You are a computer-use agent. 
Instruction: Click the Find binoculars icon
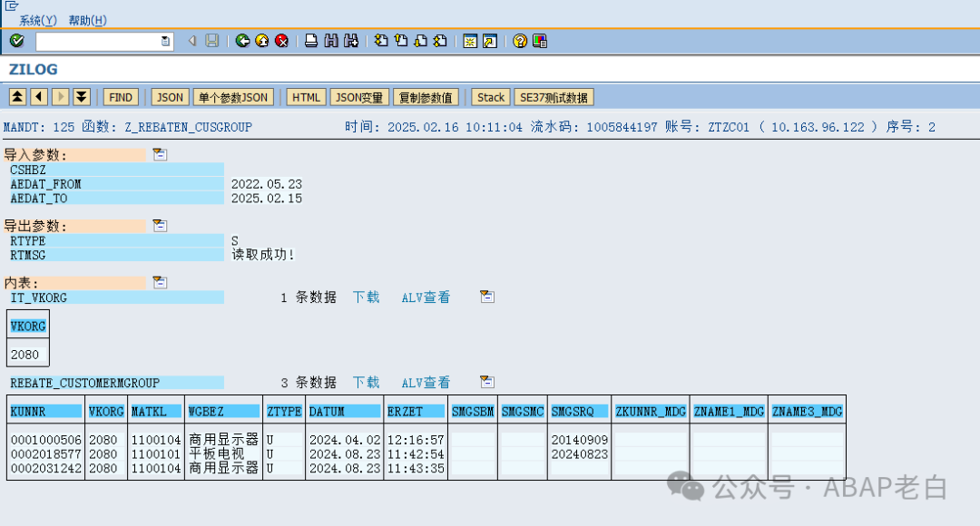pyautogui.click(x=331, y=41)
